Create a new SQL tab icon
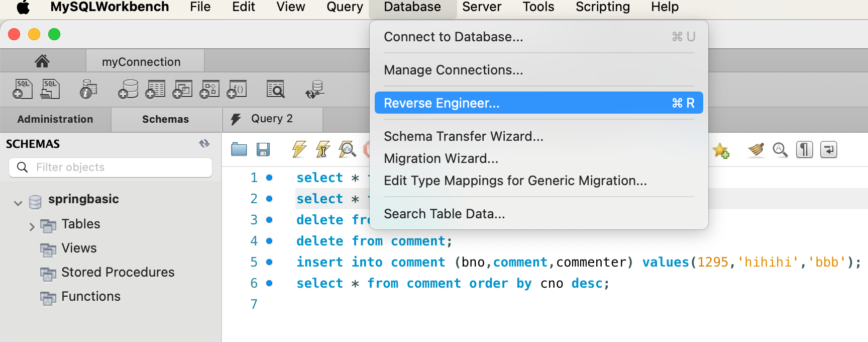The image size is (868, 342). [23, 90]
